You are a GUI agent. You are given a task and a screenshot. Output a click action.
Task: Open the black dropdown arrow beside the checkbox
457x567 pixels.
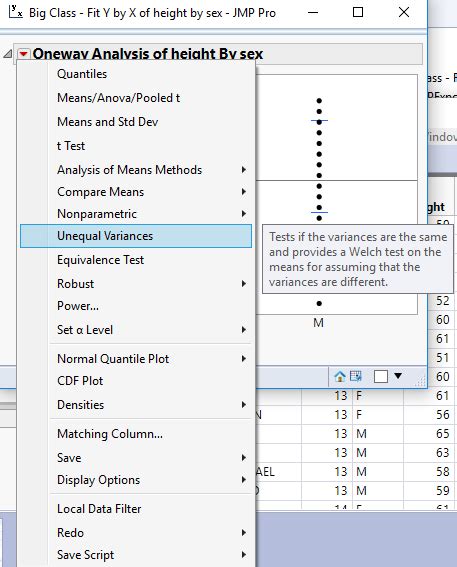[398, 376]
